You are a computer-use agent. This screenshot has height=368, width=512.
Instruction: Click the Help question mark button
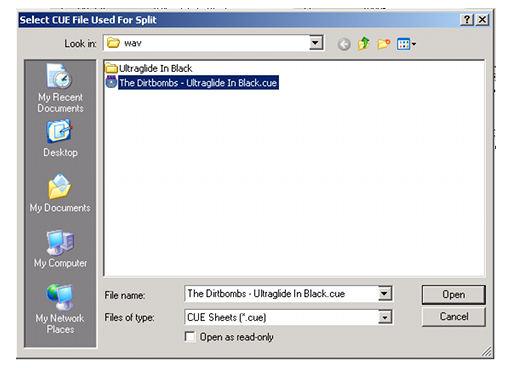click(x=467, y=20)
